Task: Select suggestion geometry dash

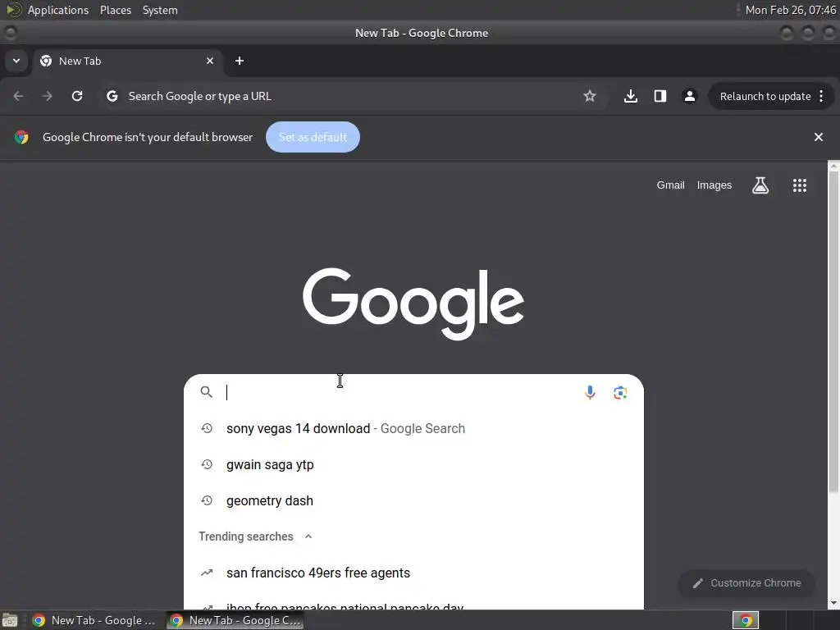Action: pyautogui.click(x=413, y=500)
